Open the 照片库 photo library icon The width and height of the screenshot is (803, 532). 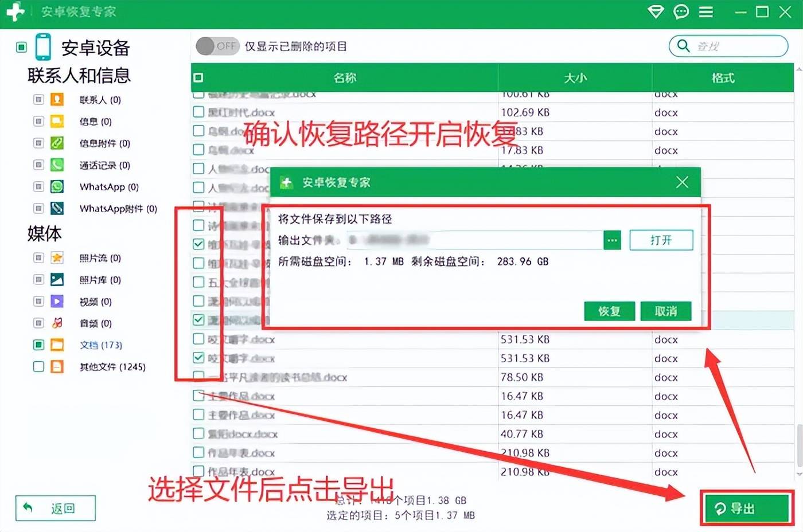tap(57, 280)
